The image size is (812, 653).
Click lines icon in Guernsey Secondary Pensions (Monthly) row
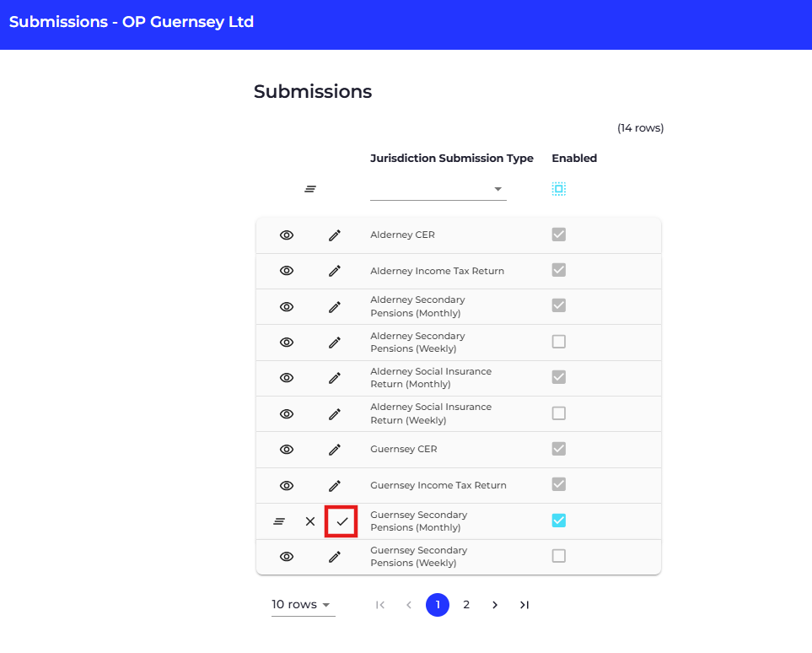[279, 521]
